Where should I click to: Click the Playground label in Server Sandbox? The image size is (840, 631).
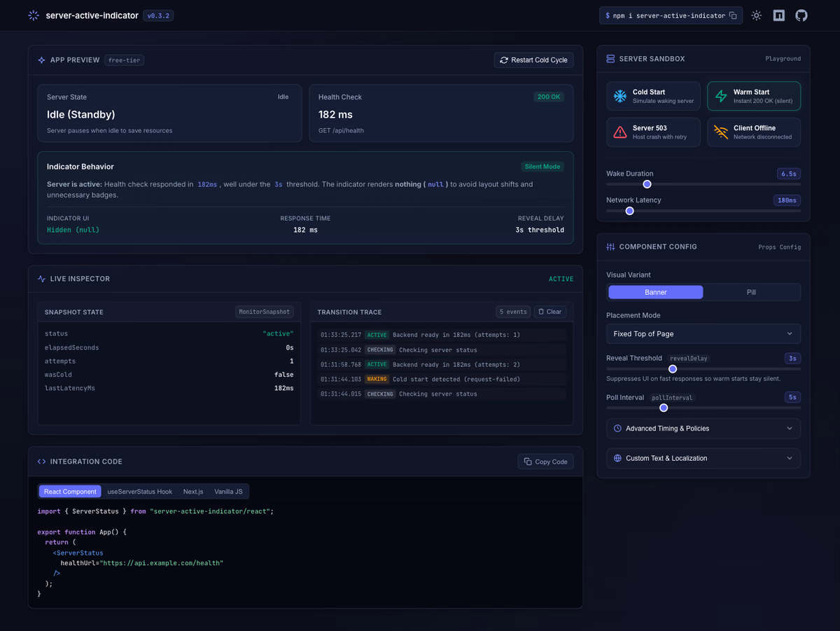tap(783, 59)
